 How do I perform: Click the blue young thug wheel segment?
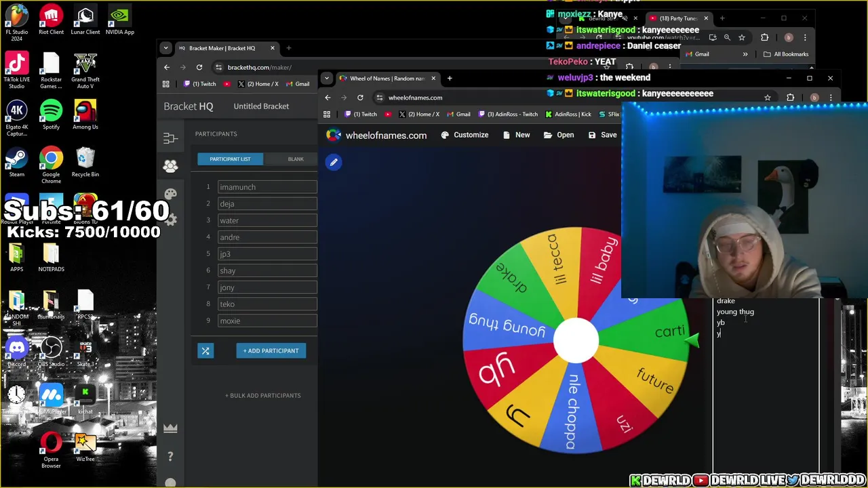pyautogui.click(x=509, y=327)
